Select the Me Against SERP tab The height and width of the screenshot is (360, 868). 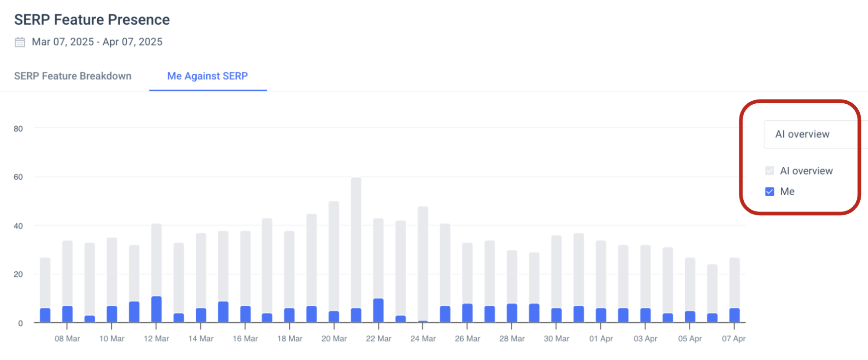pos(208,76)
